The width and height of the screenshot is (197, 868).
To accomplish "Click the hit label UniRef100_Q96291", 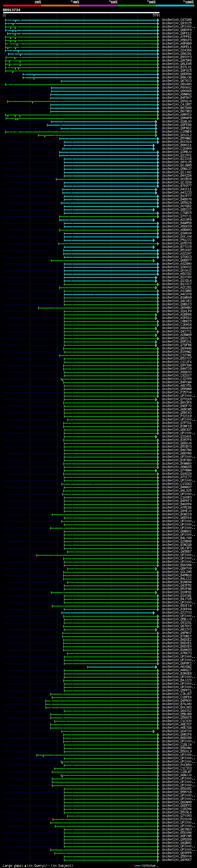I will [177, 54].
